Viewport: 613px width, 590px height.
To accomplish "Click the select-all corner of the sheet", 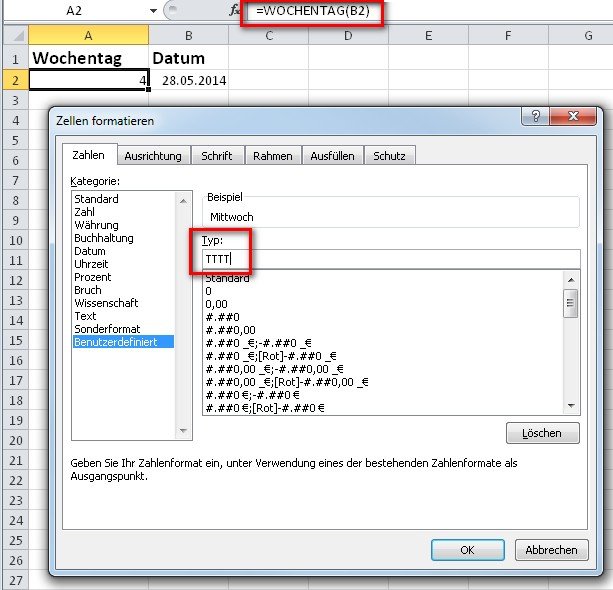I will tap(16, 36).
